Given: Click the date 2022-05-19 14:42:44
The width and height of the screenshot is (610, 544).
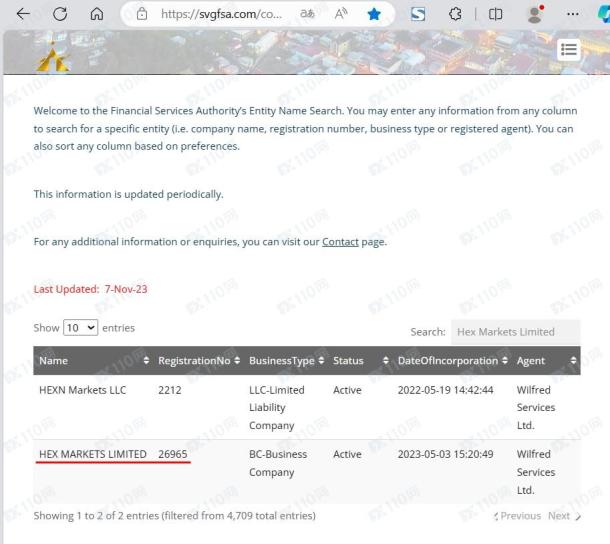Looking at the screenshot, I should click(445, 390).
